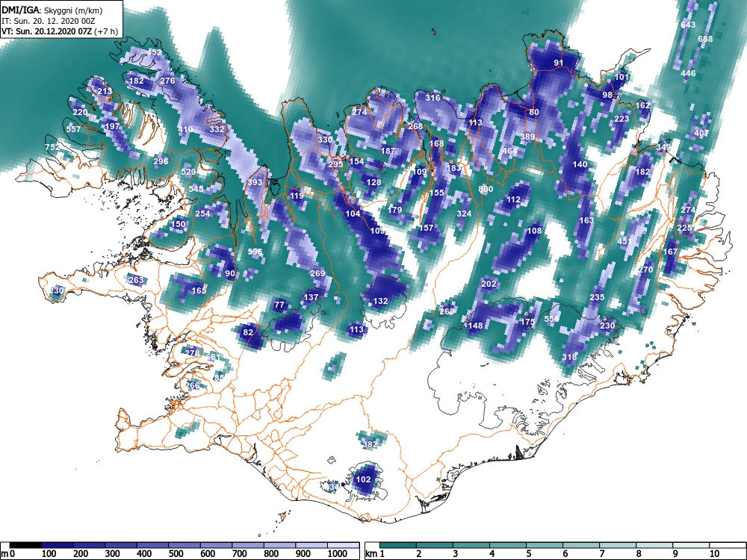Select the 202 visibility value
This screenshot has height=560, width=747.
(x=489, y=284)
